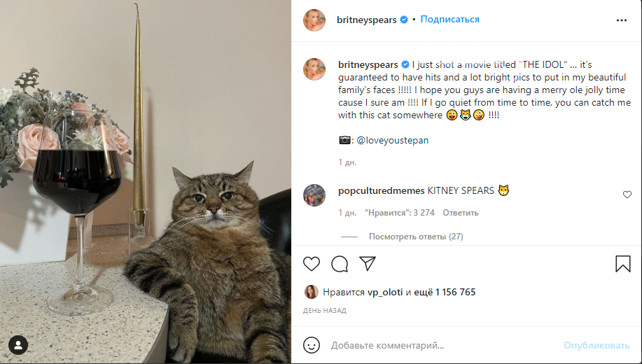Open britneyspears header profile picture
The width and height of the screenshot is (642, 364).
coord(314,20)
